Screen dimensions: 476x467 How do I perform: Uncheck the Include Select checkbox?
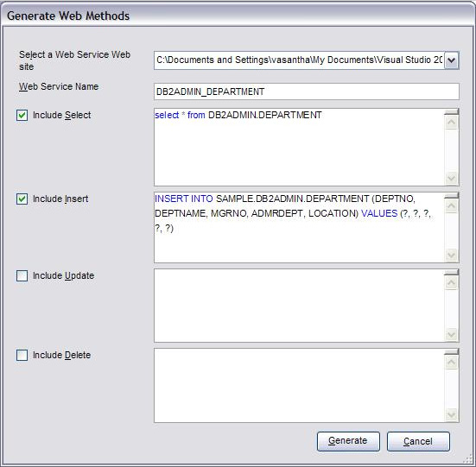(x=22, y=115)
